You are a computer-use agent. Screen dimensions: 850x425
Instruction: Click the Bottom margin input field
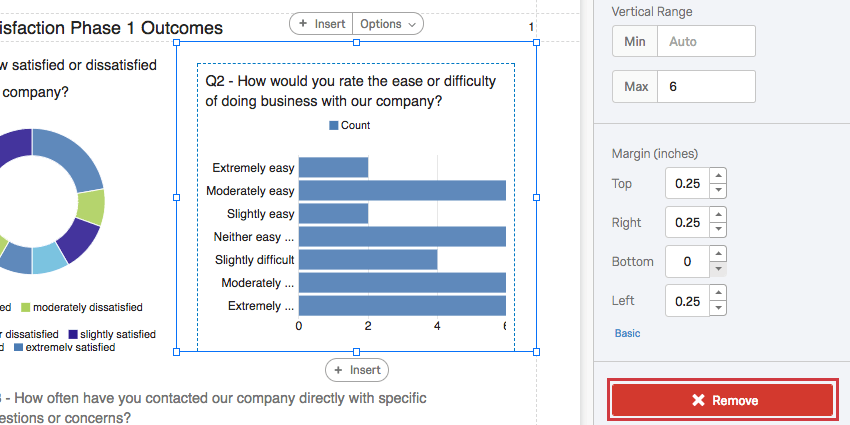(687, 262)
